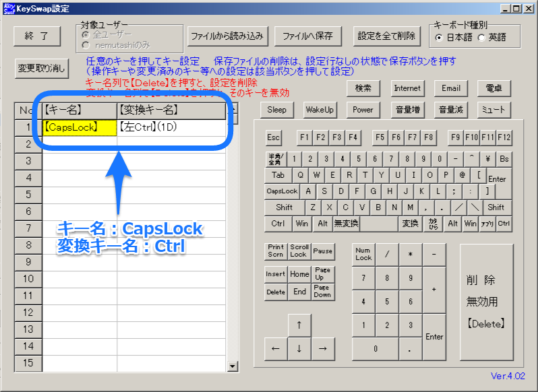Click the Tab key
Viewport: 538px width, 392px height.
tap(278, 175)
